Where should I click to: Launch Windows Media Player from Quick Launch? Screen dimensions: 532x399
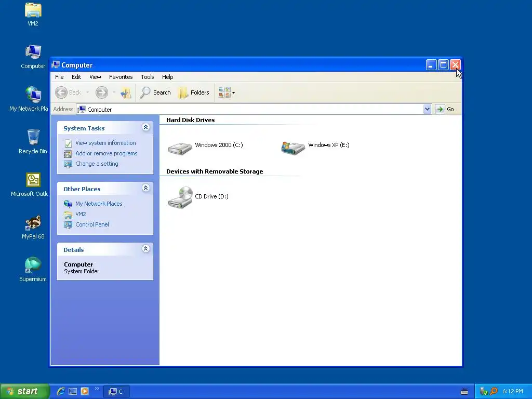point(85,391)
